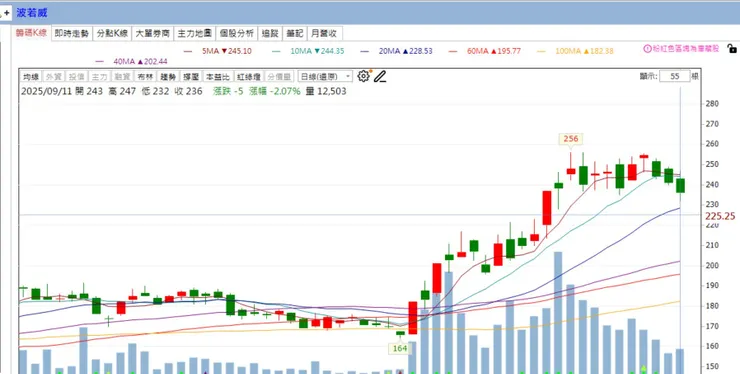Switch to the 筆記 tab
740x374 pixels.
[x=294, y=34]
